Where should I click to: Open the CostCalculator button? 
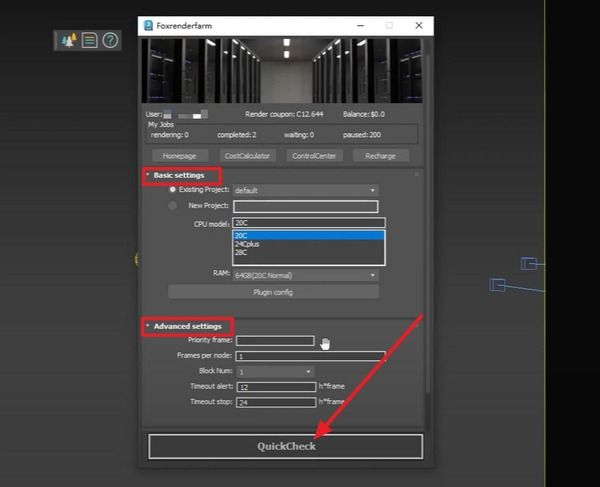pyautogui.click(x=247, y=156)
